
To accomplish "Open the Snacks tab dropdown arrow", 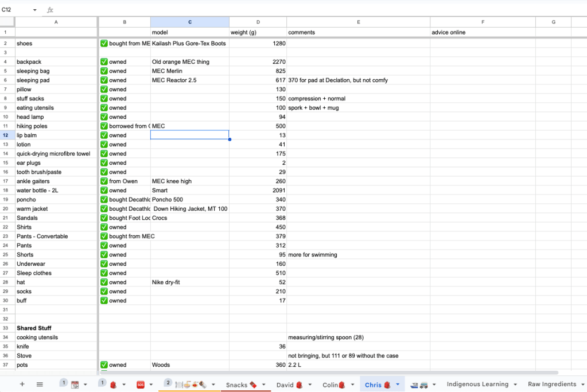I will click(264, 385).
